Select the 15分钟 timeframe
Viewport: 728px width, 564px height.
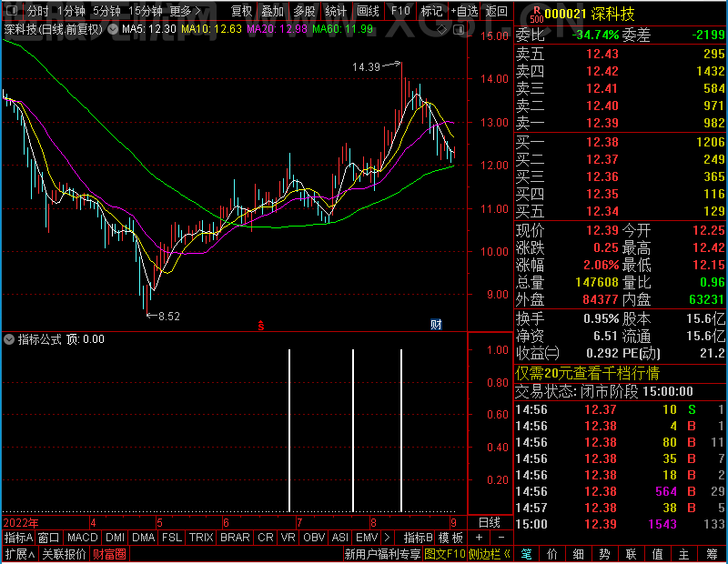pyautogui.click(x=146, y=11)
